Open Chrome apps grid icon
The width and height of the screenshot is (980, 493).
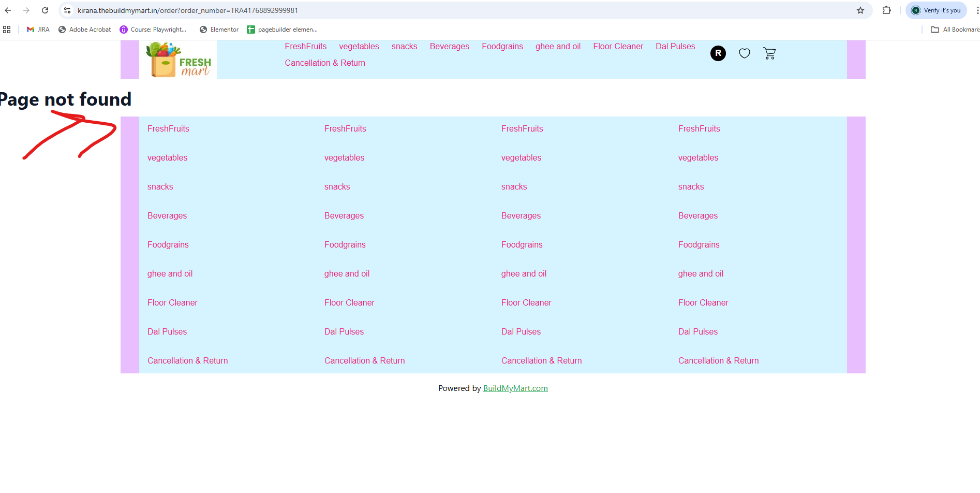[7, 30]
